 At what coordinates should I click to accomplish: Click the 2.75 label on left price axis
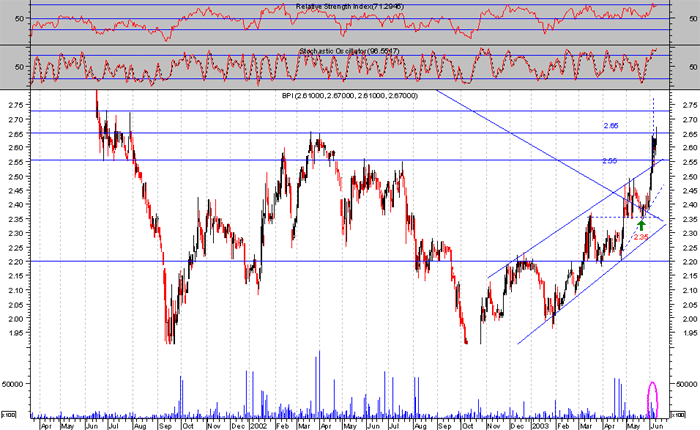pos(16,105)
